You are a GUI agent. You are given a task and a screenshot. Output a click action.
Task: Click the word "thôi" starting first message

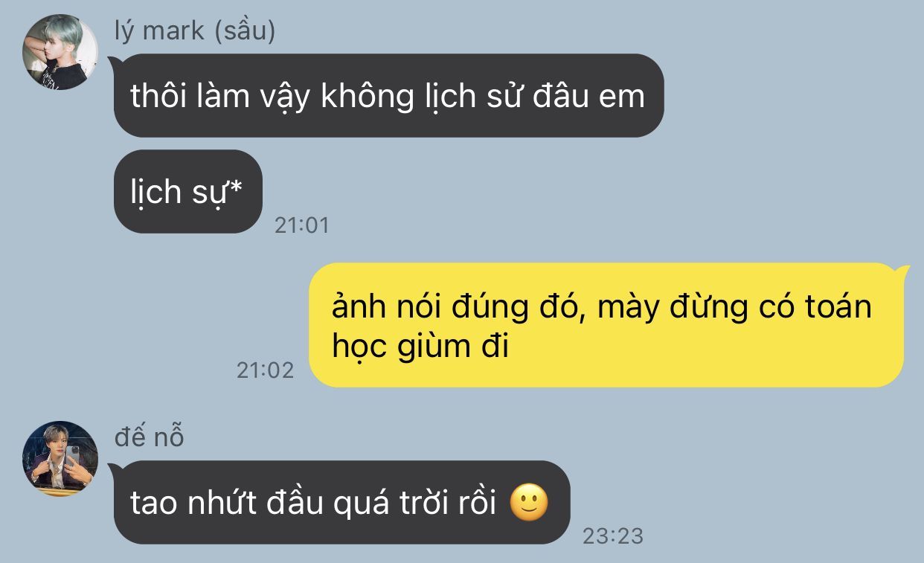pos(157,96)
